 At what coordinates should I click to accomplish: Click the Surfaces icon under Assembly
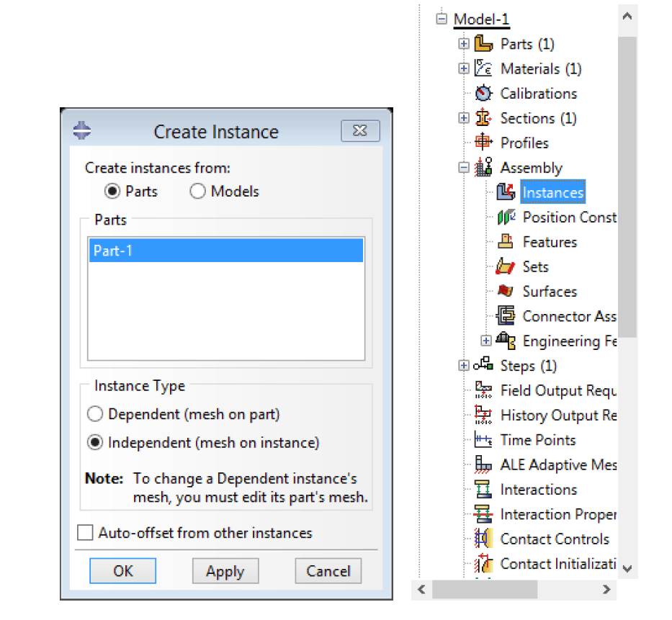[x=506, y=291]
